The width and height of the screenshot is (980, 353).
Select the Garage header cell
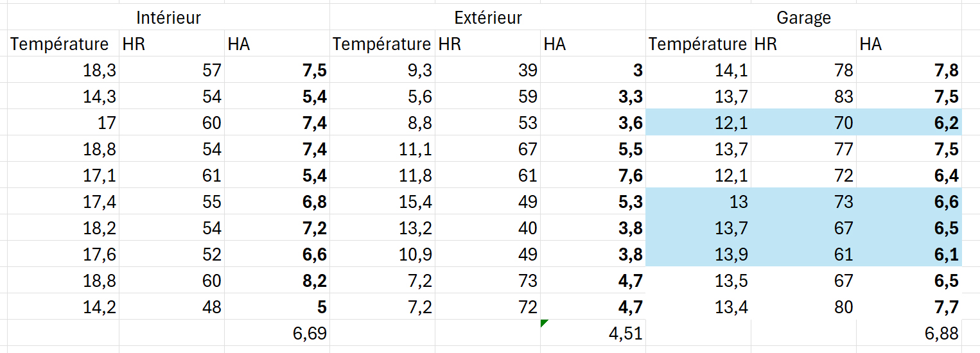click(x=803, y=17)
